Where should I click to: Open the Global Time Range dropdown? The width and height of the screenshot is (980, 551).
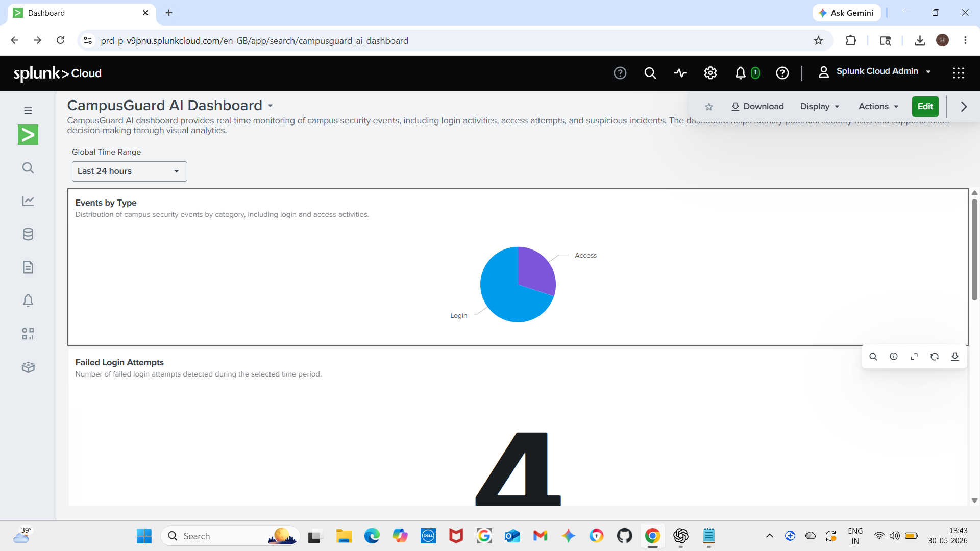pos(130,171)
